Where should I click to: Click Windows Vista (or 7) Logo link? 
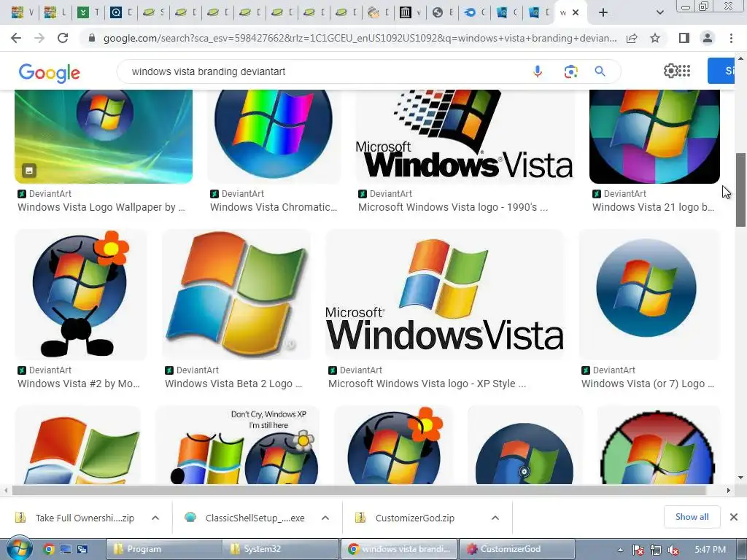(x=648, y=384)
